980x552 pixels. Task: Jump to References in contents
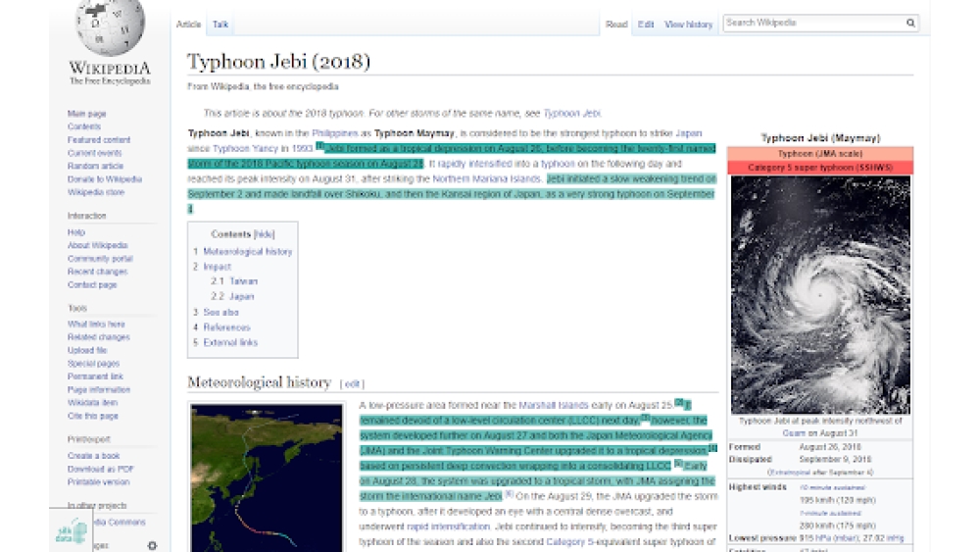coord(226,327)
